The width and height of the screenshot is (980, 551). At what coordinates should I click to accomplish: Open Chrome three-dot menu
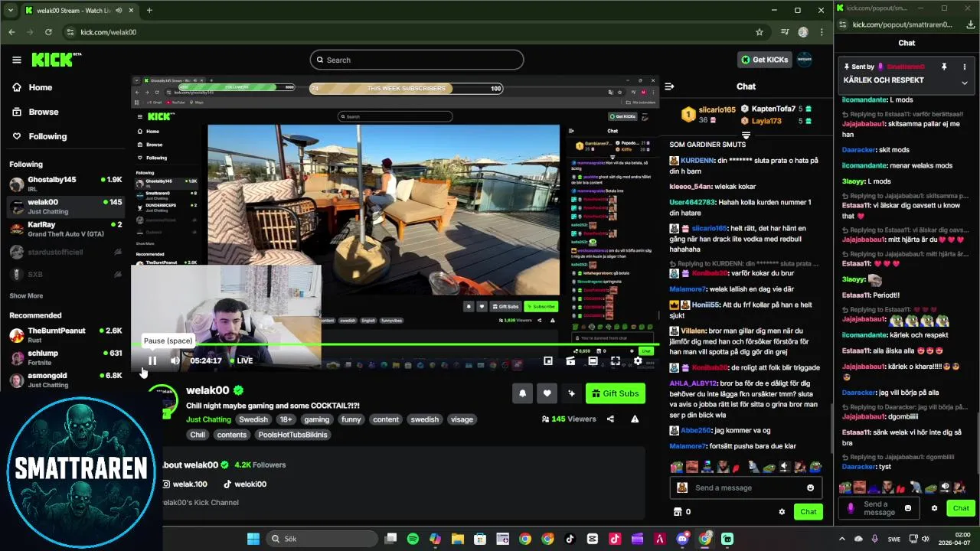[822, 32]
